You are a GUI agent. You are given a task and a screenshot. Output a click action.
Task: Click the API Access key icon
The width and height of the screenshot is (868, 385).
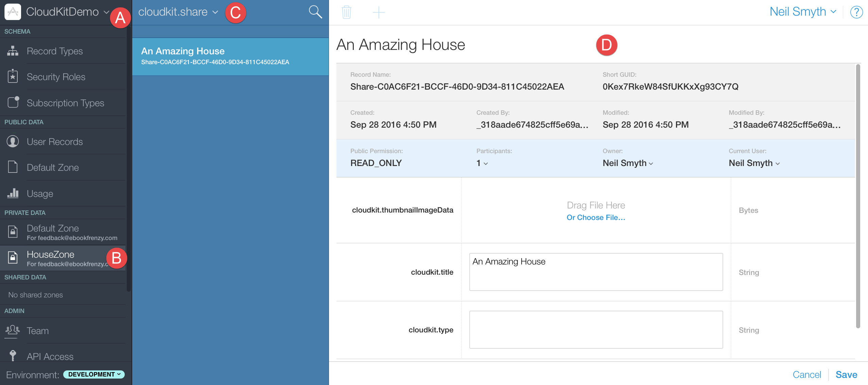click(x=13, y=355)
